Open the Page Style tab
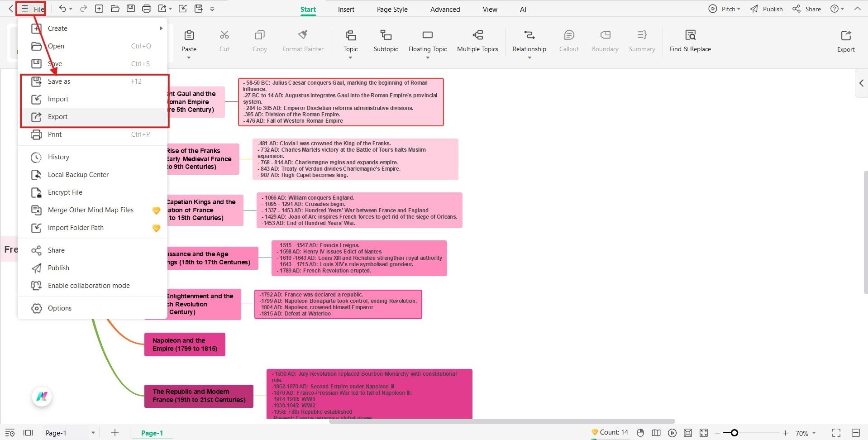868x440 pixels. [x=391, y=9]
